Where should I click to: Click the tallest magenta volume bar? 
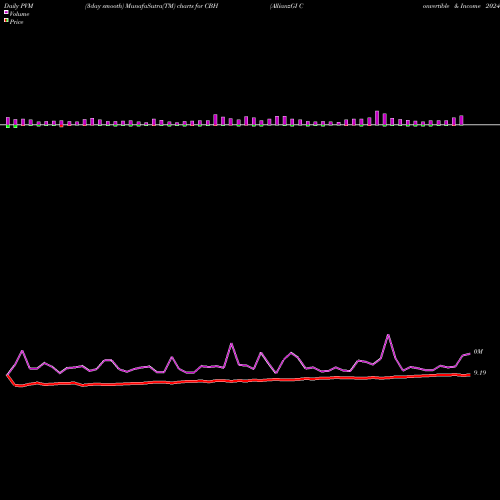click(377, 118)
